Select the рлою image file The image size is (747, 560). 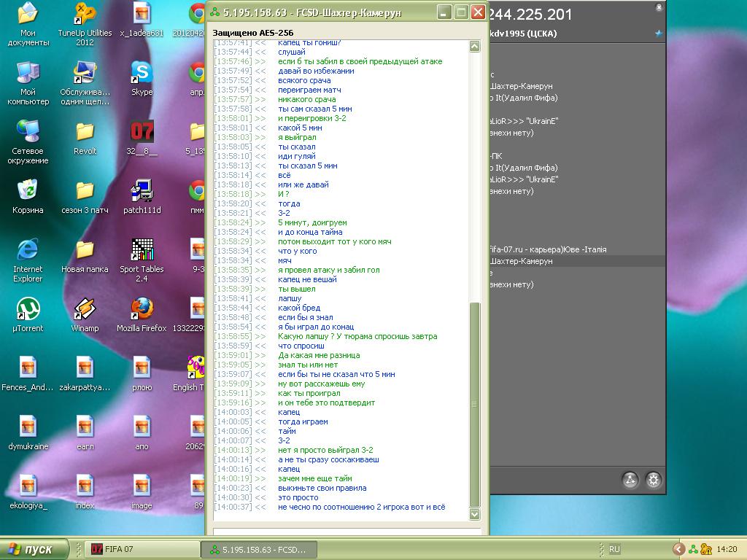(142, 374)
